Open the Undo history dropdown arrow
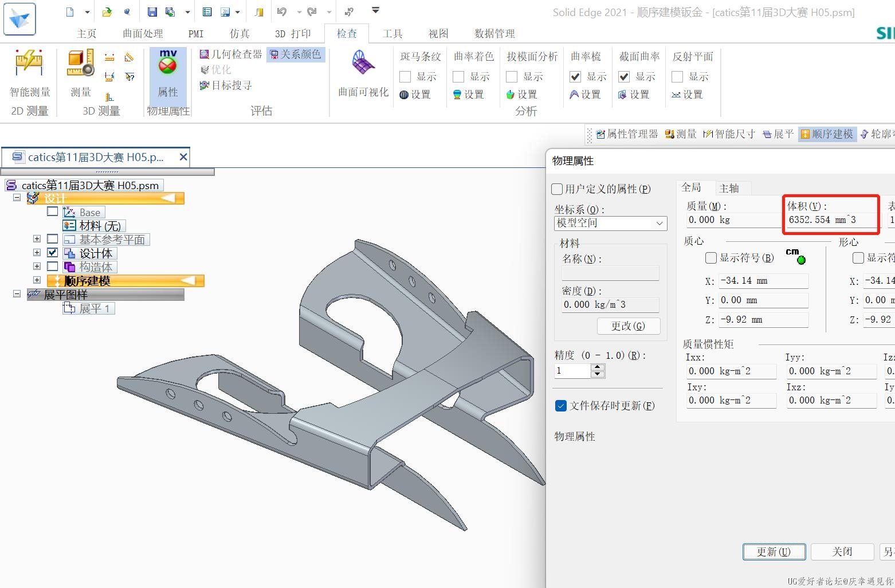Viewport: 895px width, 588px height. point(299,12)
